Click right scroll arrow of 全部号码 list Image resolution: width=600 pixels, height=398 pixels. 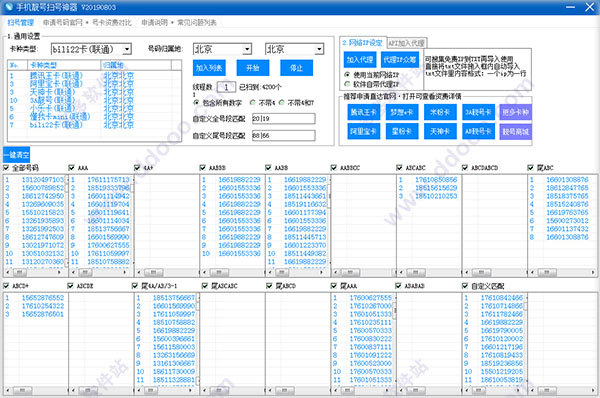coord(59,272)
